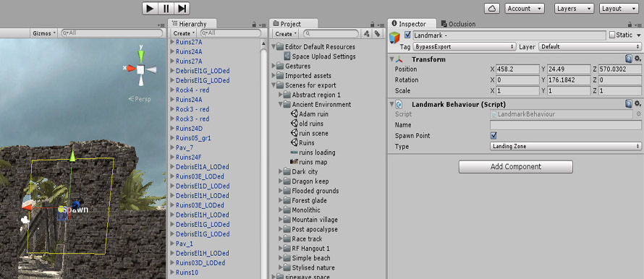Open the Layout dropdown
644x279 pixels.
619,8
